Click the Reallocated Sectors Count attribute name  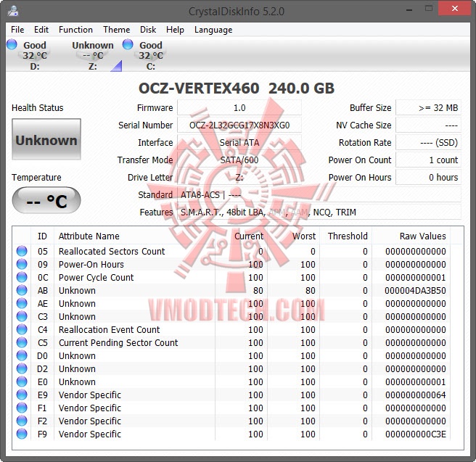pyautogui.click(x=112, y=252)
